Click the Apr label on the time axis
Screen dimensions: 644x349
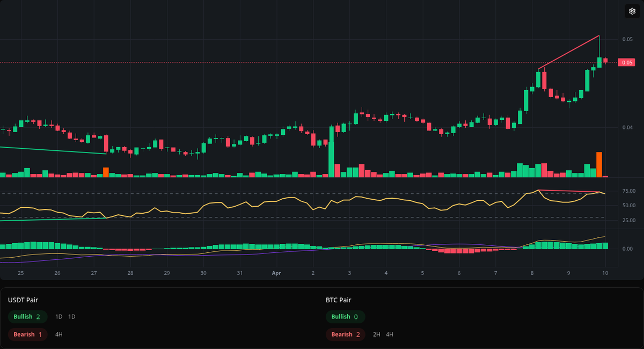tap(276, 273)
